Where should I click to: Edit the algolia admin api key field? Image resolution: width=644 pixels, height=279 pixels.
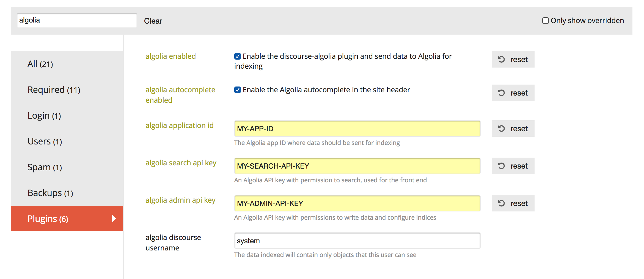[x=357, y=203]
